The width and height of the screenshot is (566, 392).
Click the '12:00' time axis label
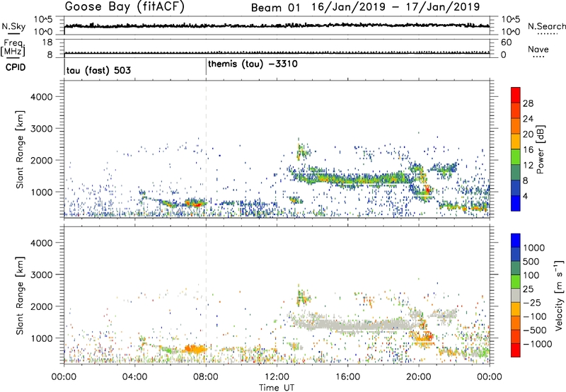pyautogui.click(x=277, y=377)
